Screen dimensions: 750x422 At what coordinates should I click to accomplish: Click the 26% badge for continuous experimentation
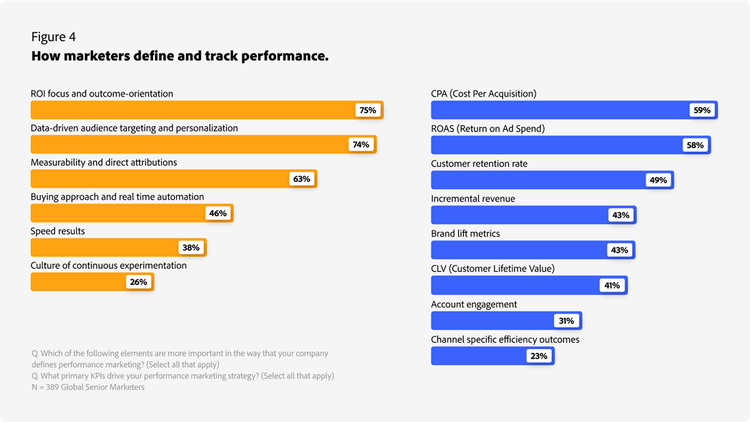pyautogui.click(x=138, y=282)
